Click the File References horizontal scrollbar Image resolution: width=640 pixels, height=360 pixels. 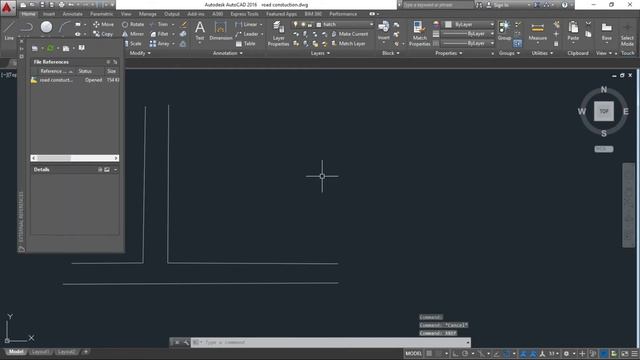[x=75, y=158]
